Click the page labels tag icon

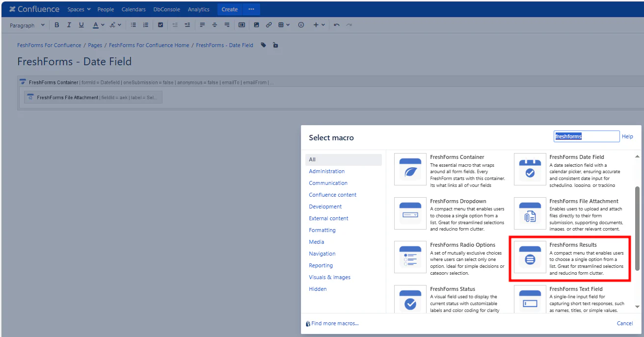(264, 45)
